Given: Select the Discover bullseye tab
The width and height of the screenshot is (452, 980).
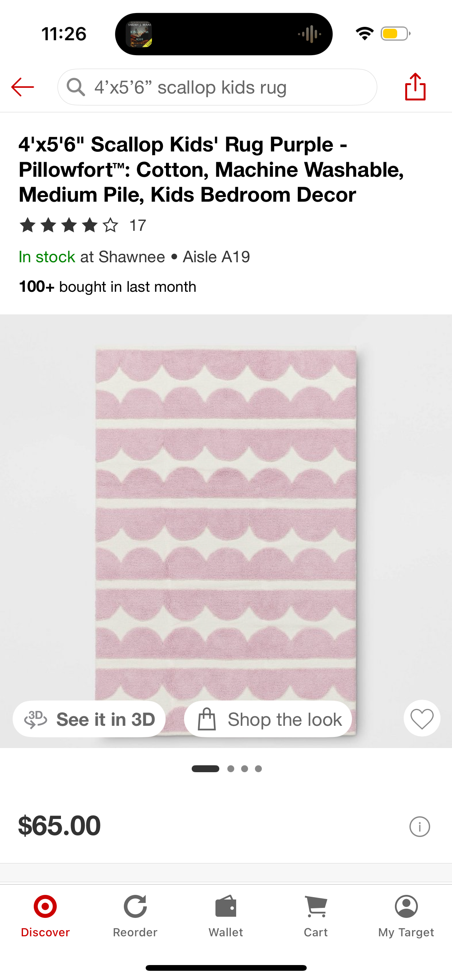Looking at the screenshot, I should tap(45, 917).
